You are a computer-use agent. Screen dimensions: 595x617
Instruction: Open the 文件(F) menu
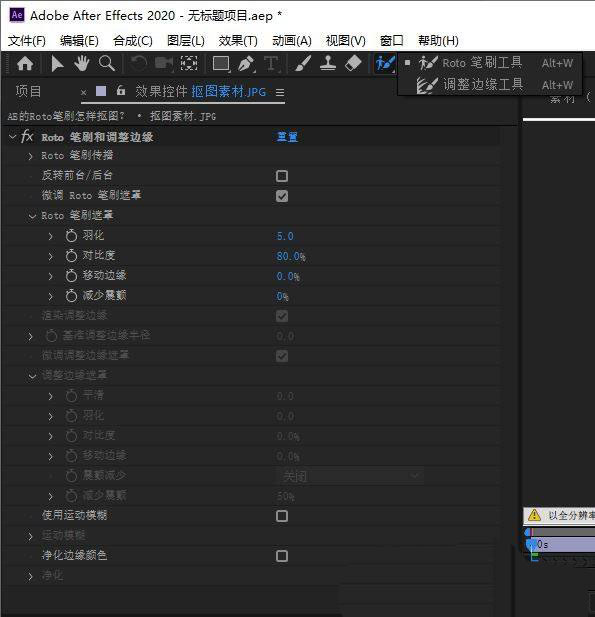pyautogui.click(x=27, y=41)
